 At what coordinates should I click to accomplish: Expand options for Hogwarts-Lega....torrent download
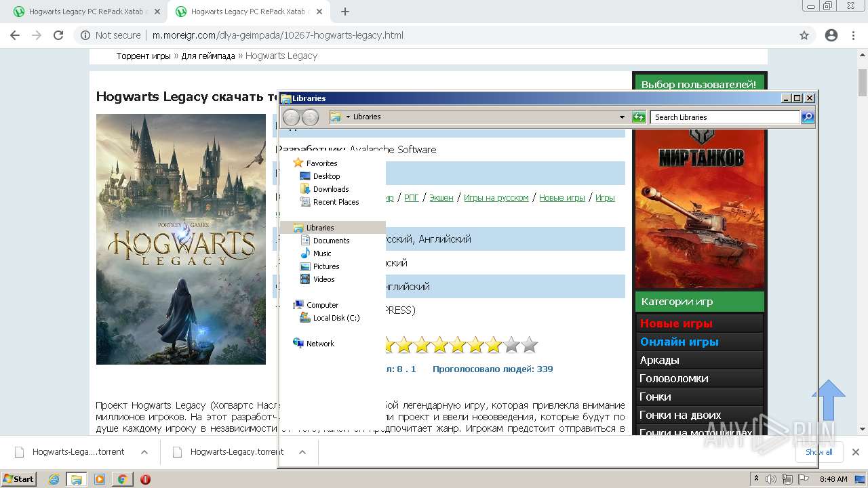pos(144,452)
